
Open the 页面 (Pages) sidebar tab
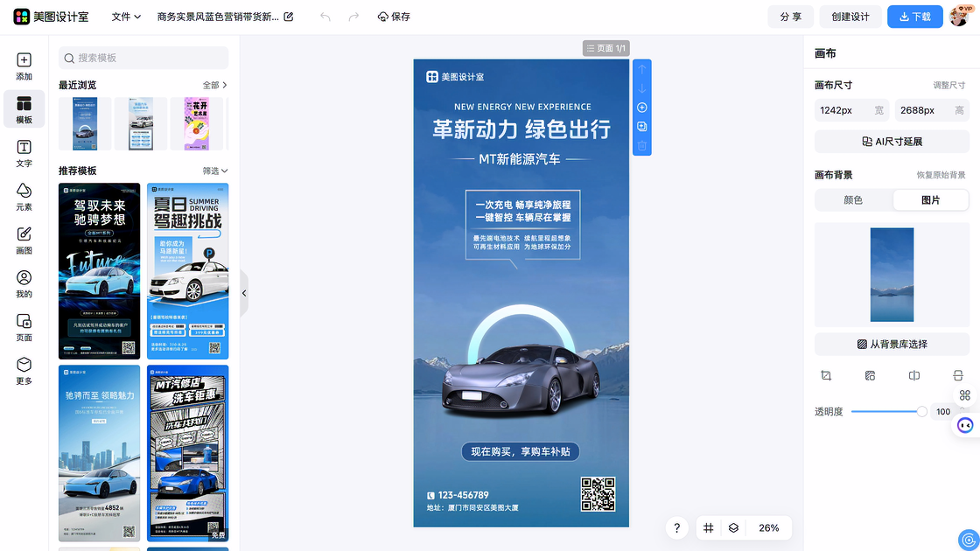tap(24, 326)
